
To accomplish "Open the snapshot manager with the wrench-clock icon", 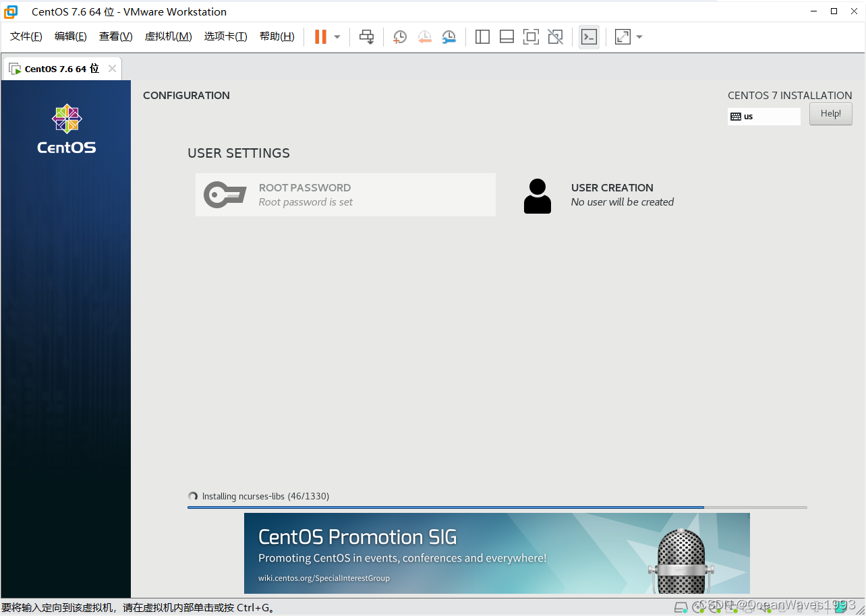I will tap(449, 37).
